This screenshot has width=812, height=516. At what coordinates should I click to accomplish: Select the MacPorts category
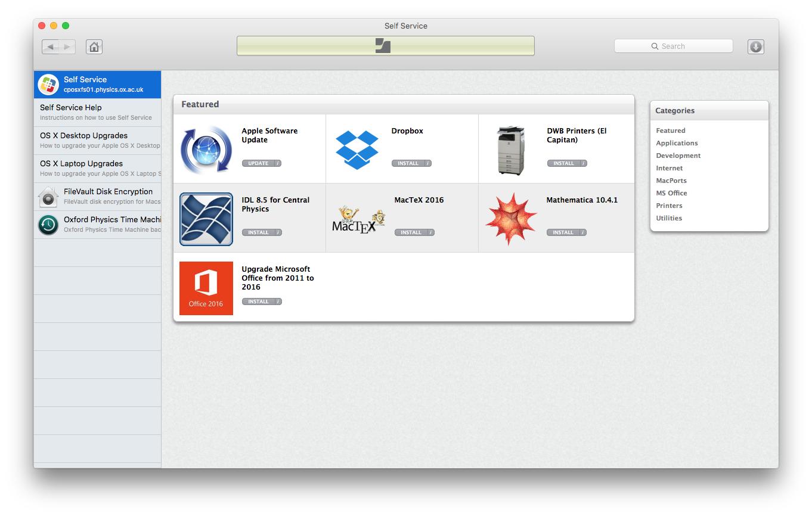pos(671,181)
